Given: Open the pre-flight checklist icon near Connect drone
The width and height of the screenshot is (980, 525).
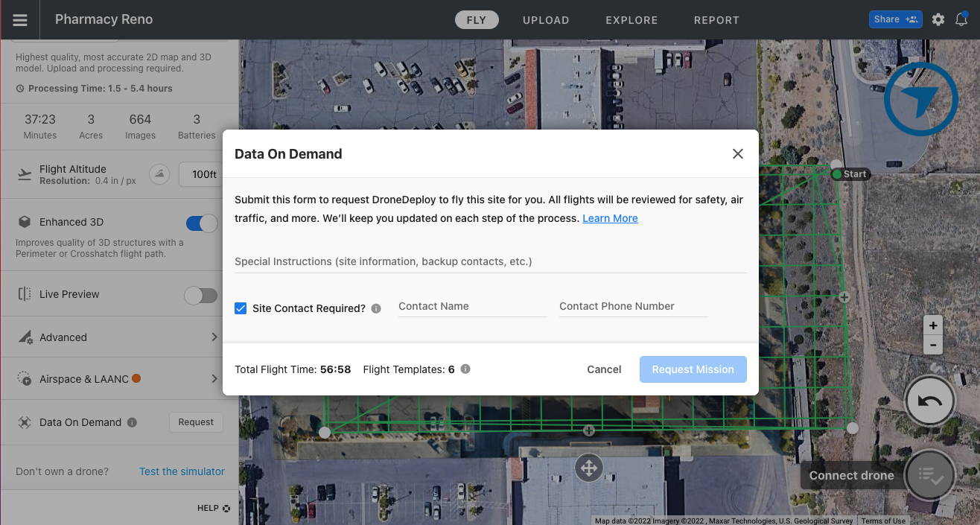Looking at the screenshot, I should pyautogui.click(x=930, y=475).
